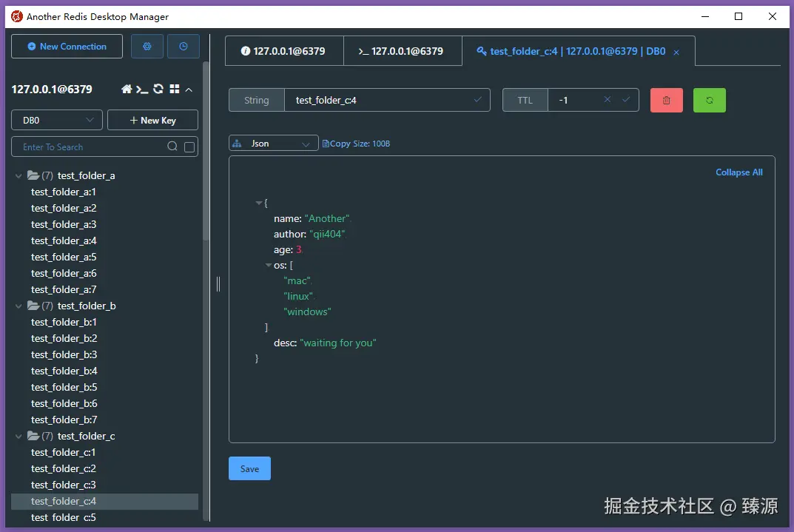Open the connection grid menu icon
Viewport: 794px width, 532px height.
point(175,89)
